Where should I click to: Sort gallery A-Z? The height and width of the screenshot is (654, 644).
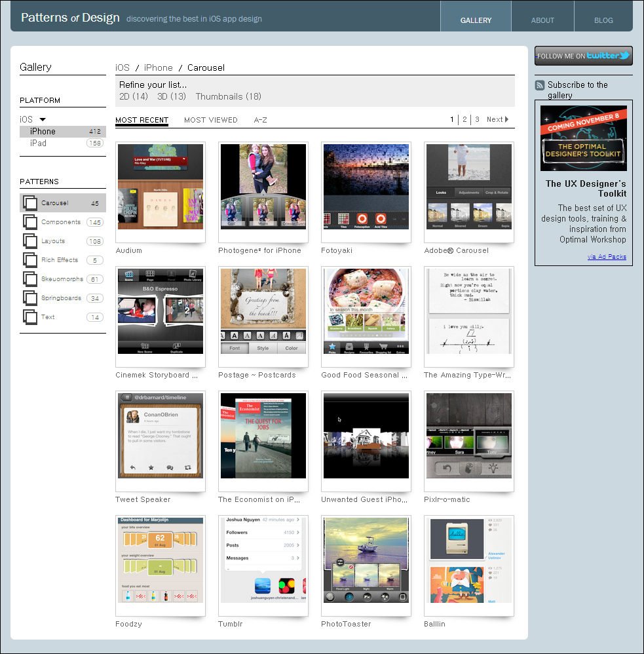(260, 120)
